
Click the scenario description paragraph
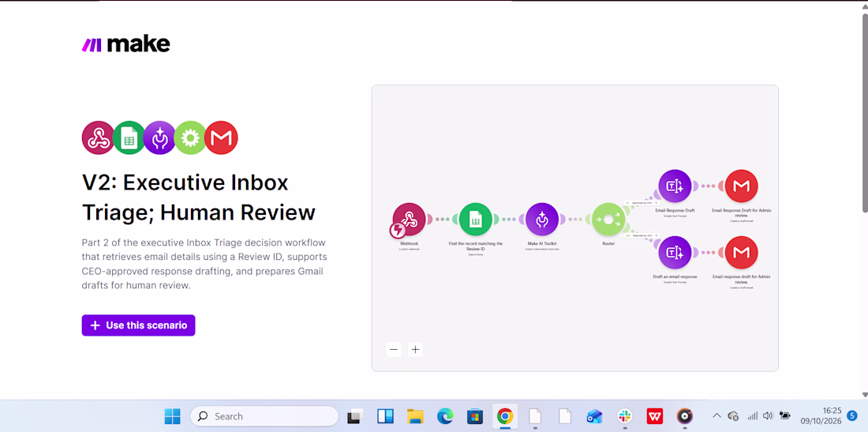[x=204, y=265]
